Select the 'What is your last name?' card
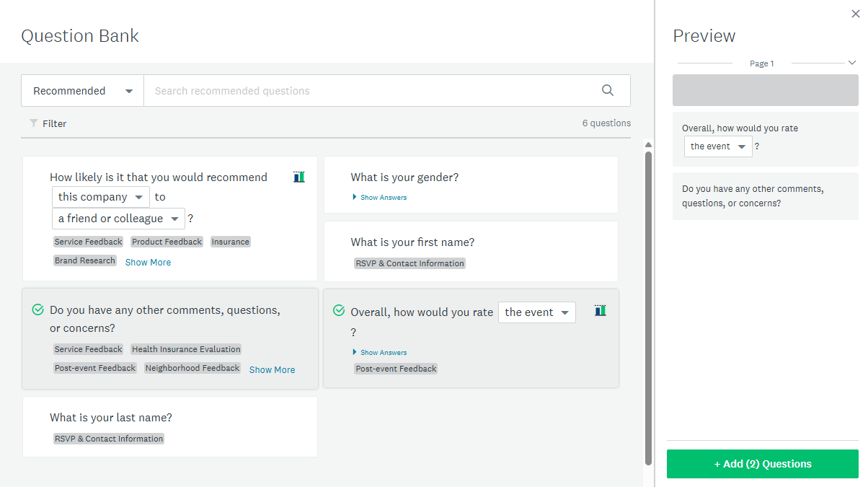 (x=170, y=426)
